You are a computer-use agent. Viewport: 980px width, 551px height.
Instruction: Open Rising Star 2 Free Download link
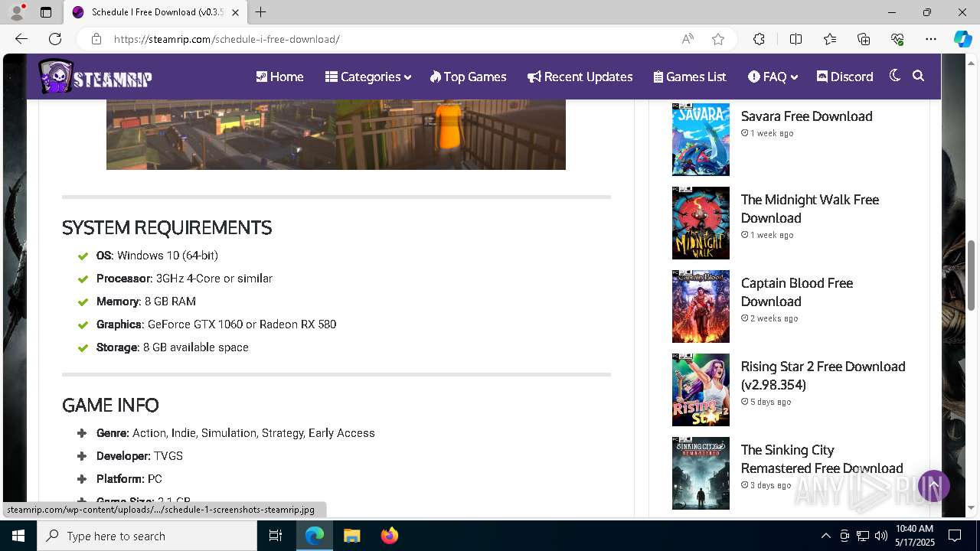coord(823,376)
